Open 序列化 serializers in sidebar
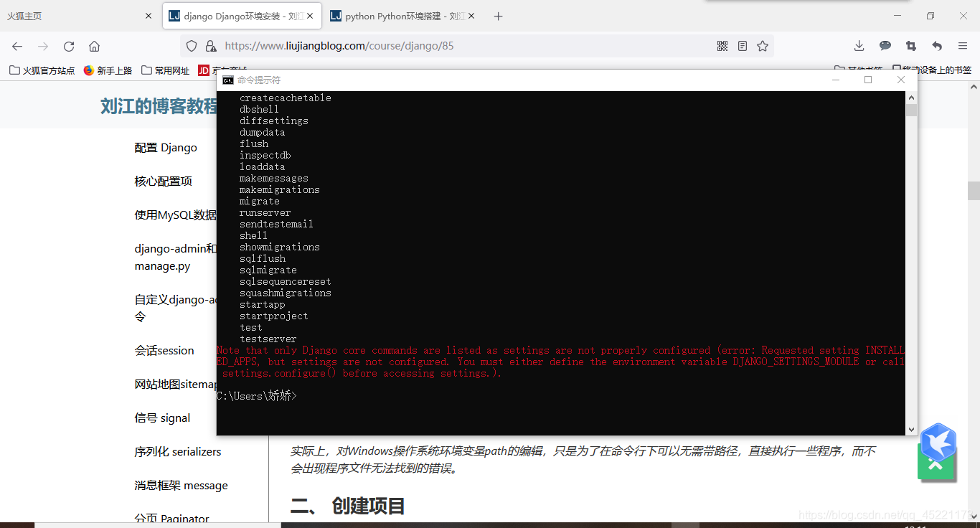980x528 pixels. coord(178,452)
